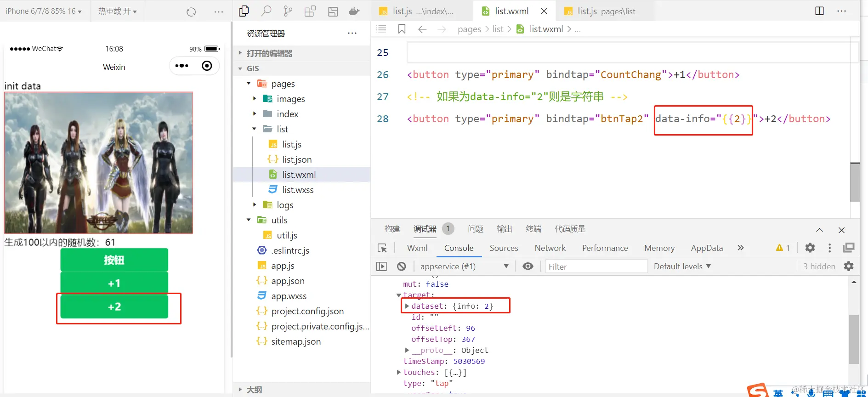This screenshot has width=868, height=397.
Task: Go forward with the right arrow
Action: 442,29
